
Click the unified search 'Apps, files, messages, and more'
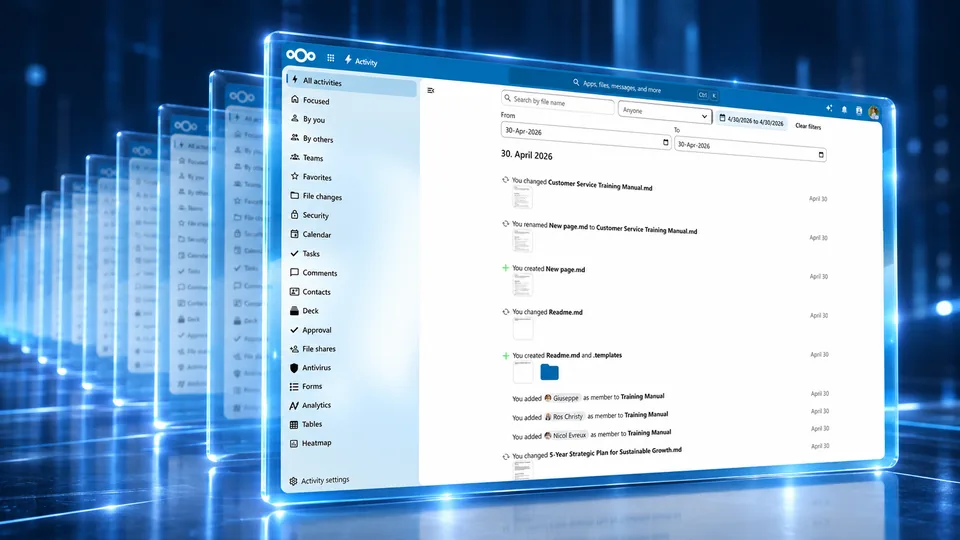point(618,86)
